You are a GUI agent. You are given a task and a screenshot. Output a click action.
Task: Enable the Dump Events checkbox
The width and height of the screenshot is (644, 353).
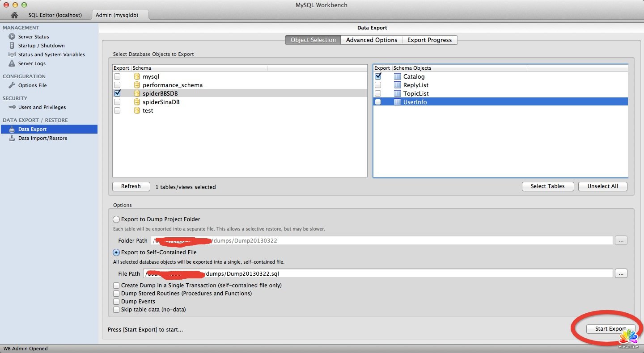117,302
